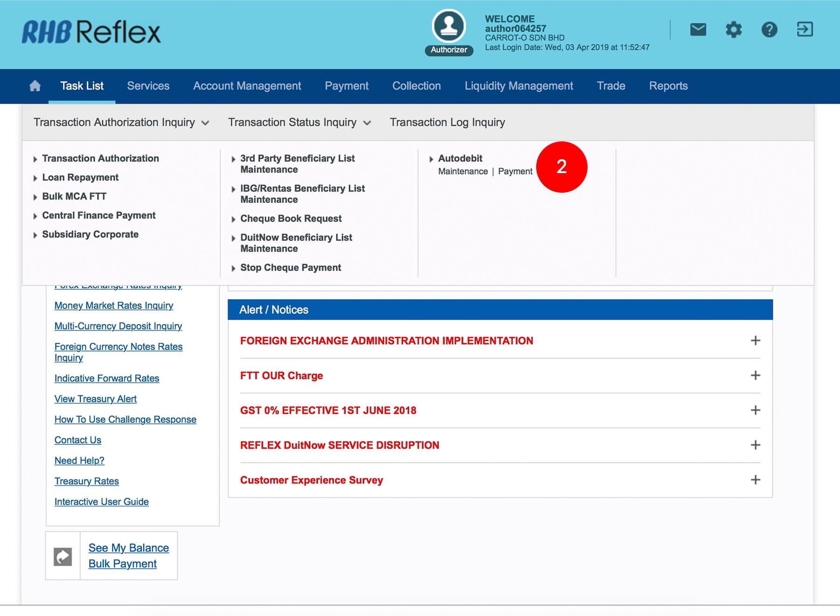Click the RHB Reflex logo
840x616 pixels.
pos(91,32)
